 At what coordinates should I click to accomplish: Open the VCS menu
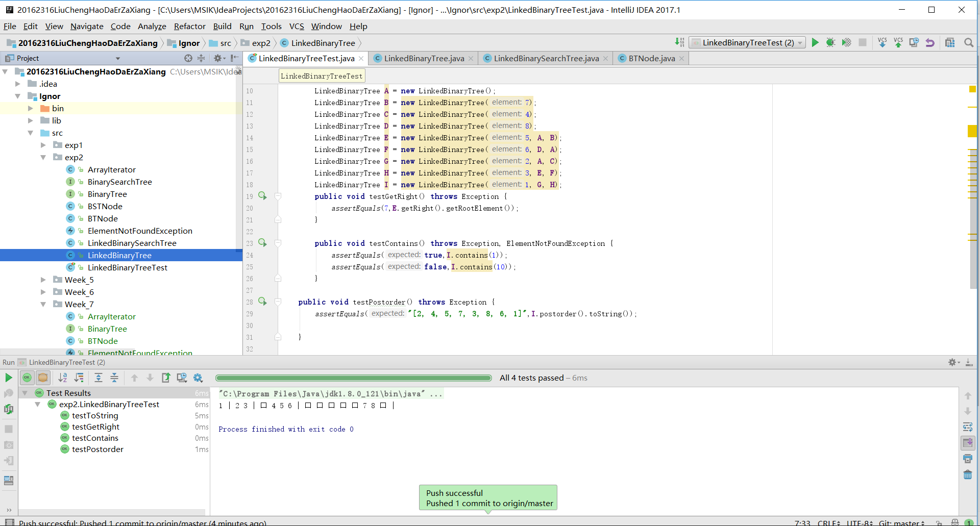297,27
